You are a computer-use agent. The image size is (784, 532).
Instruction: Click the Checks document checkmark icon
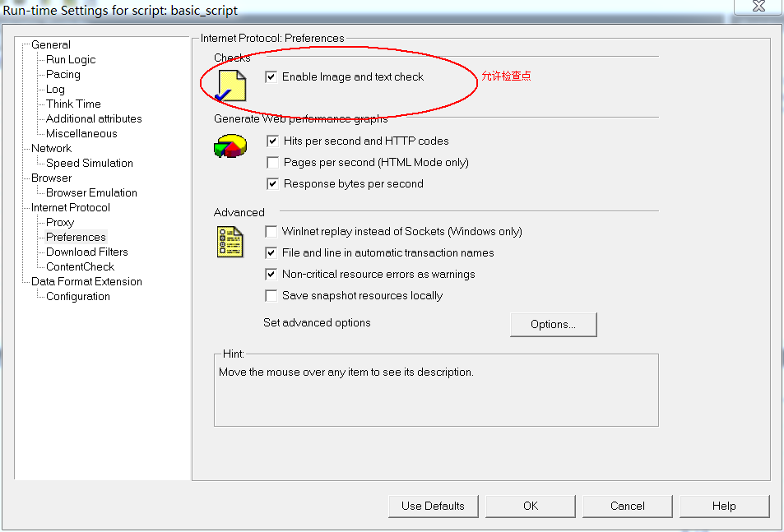[x=231, y=86]
